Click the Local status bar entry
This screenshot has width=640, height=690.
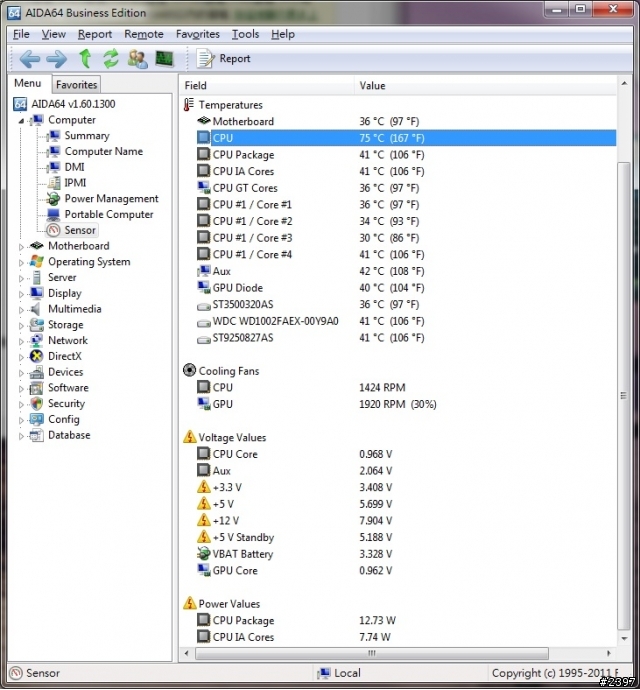tap(339, 673)
